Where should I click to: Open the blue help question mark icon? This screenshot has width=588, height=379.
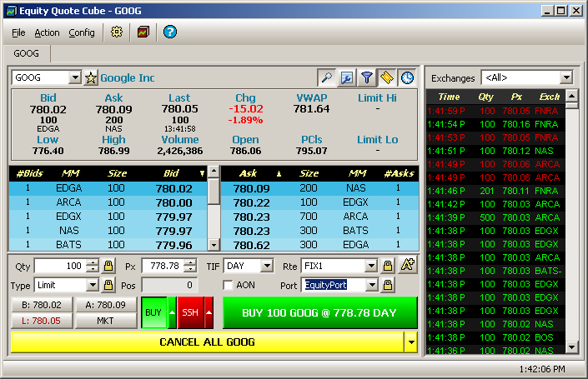pyautogui.click(x=170, y=32)
